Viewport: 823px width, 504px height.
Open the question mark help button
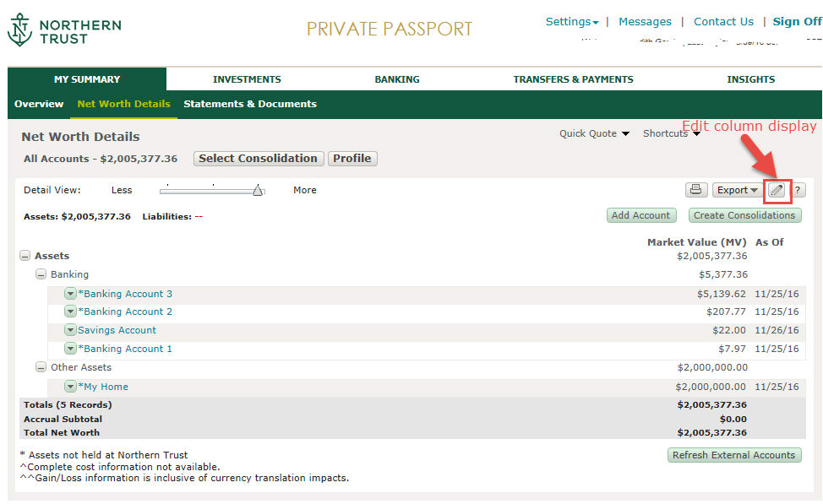click(798, 190)
